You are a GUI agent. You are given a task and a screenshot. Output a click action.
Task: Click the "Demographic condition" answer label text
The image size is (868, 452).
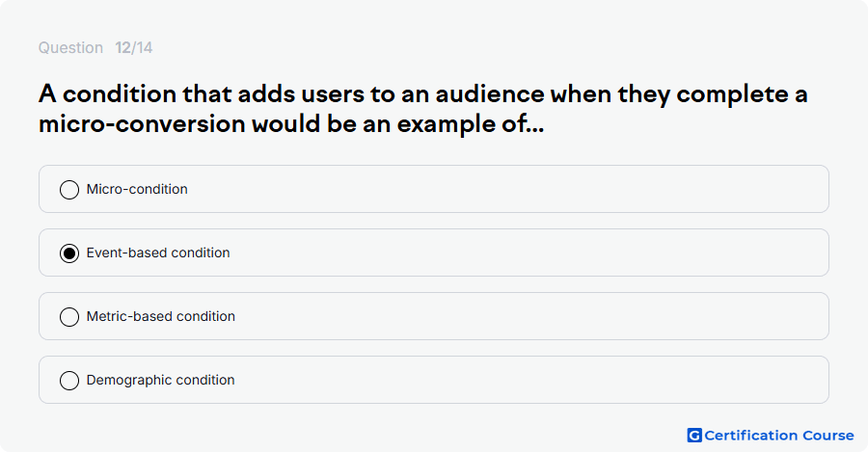point(160,380)
